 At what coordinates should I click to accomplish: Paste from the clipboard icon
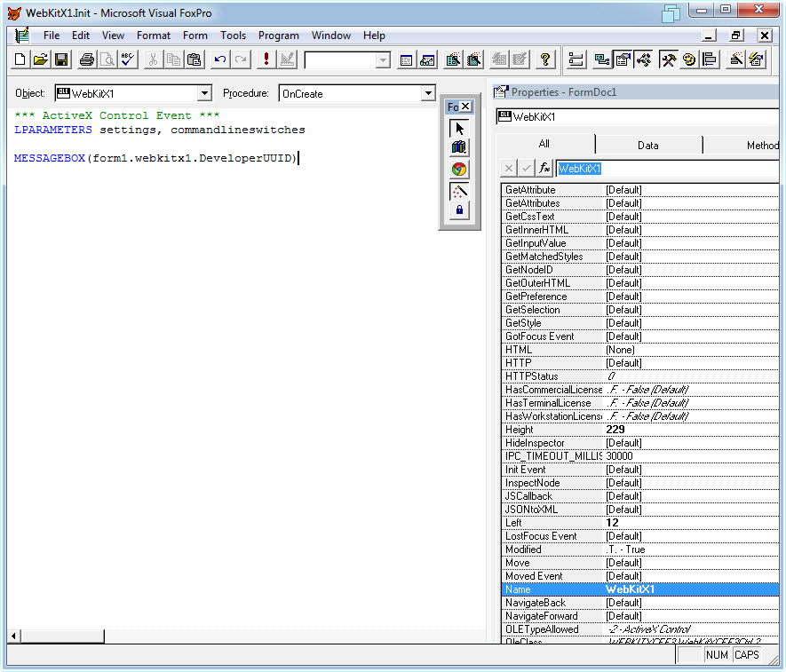pyautogui.click(x=194, y=59)
